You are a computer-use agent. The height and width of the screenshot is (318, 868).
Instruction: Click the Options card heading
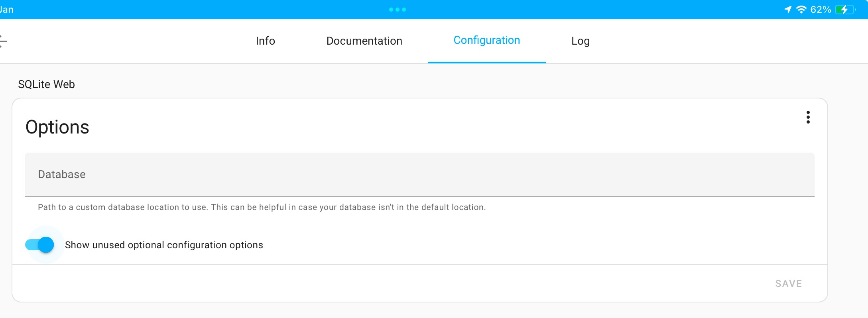click(57, 128)
